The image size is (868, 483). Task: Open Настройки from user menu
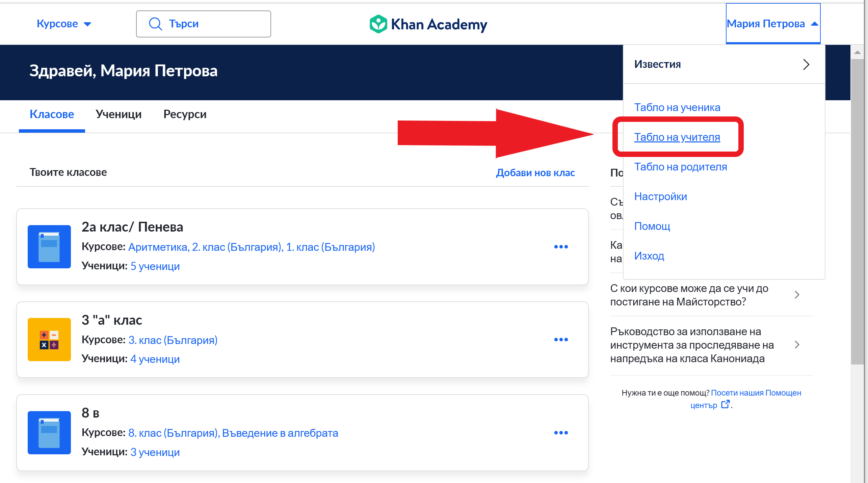click(661, 196)
